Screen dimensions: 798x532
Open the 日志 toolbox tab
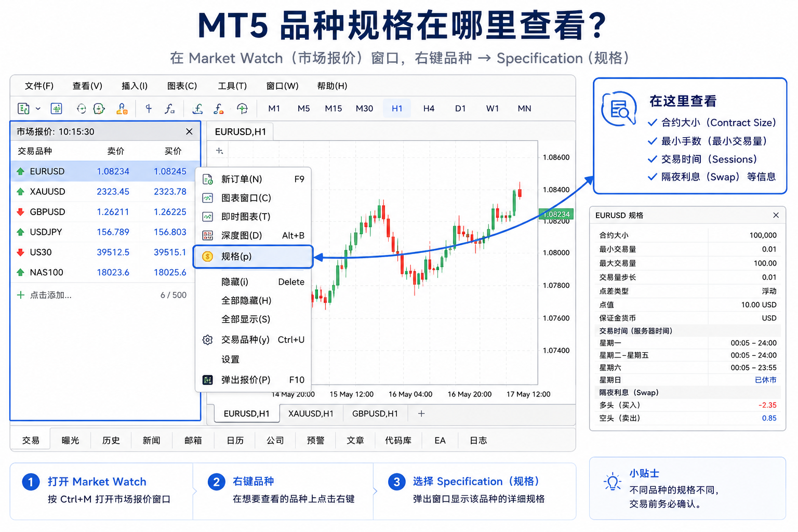pos(478,441)
